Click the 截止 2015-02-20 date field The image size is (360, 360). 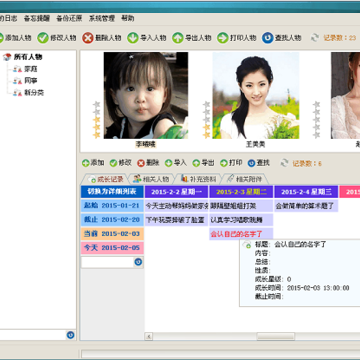112,220
